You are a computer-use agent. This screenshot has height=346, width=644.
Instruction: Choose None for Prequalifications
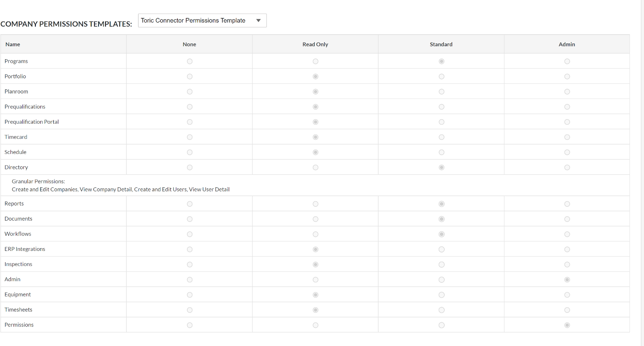[190, 107]
